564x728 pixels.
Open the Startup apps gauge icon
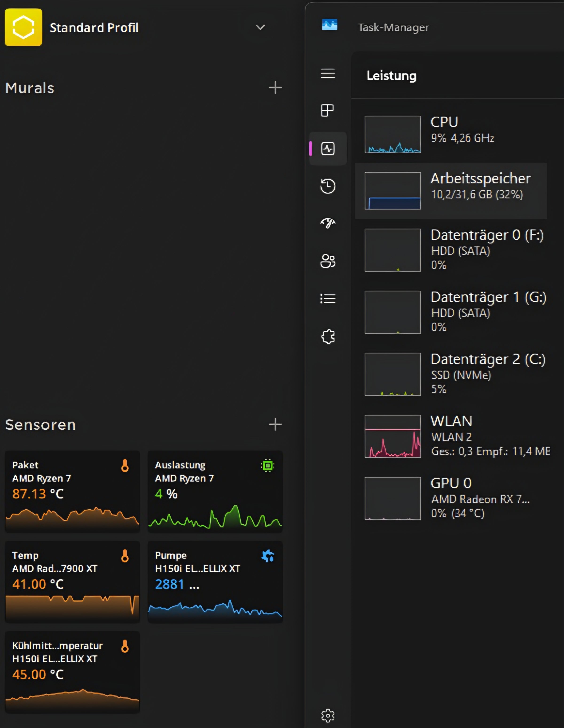[x=328, y=223]
